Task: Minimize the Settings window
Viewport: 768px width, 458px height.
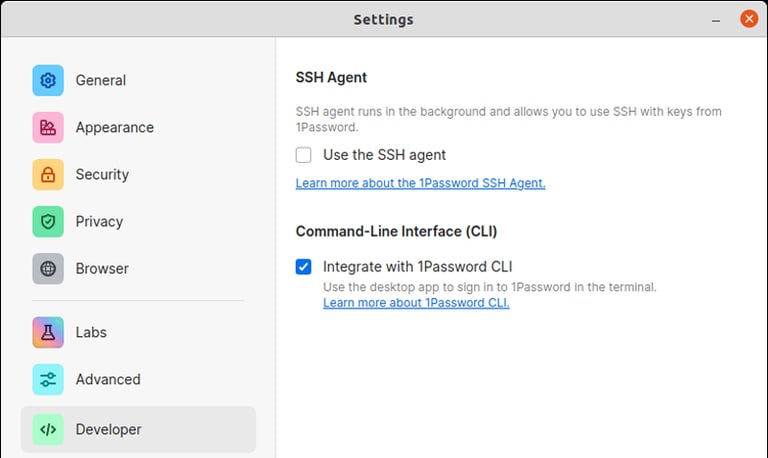Action: pyautogui.click(x=717, y=19)
